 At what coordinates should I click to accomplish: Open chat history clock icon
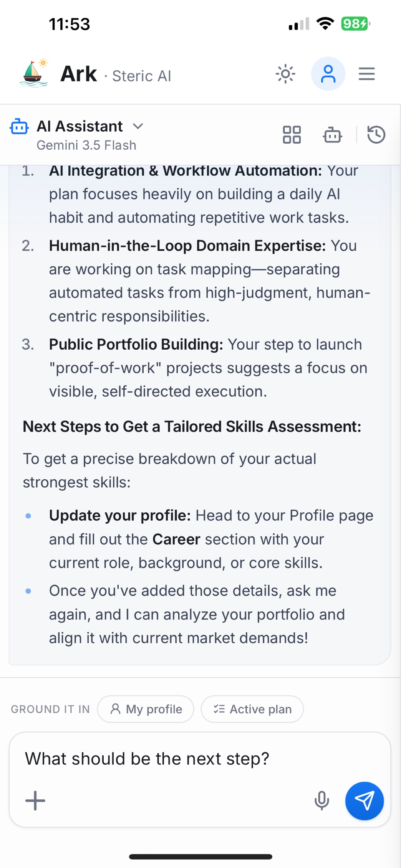click(x=376, y=135)
